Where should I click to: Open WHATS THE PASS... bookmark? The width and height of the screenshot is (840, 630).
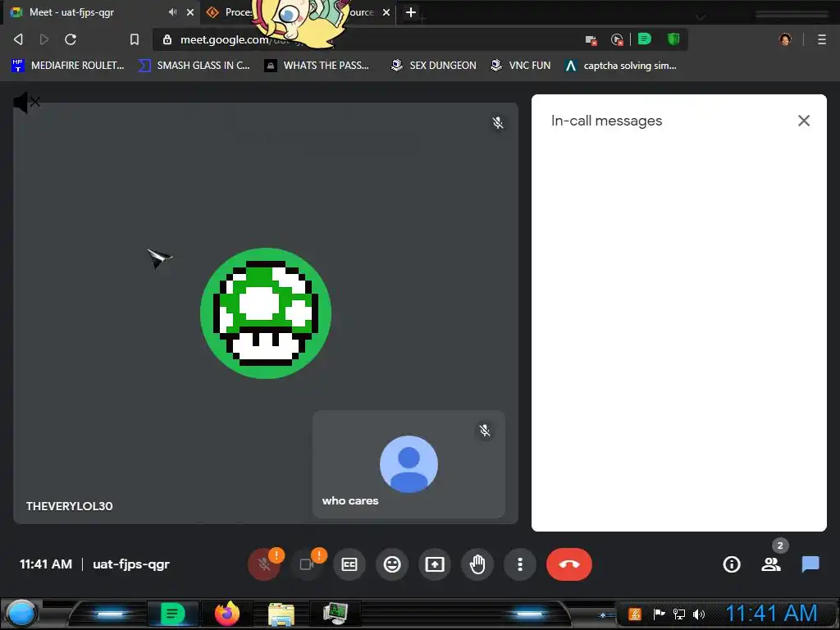coord(317,66)
